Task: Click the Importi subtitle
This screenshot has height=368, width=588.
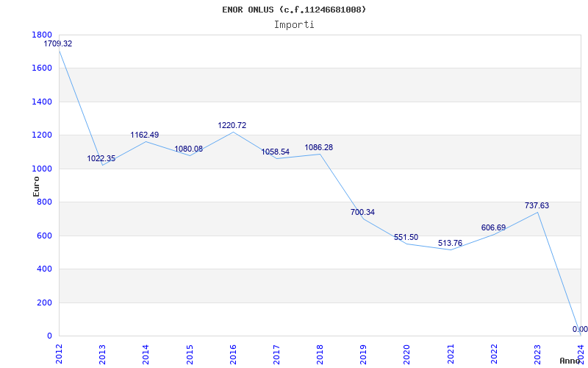Action: tap(294, 25)
